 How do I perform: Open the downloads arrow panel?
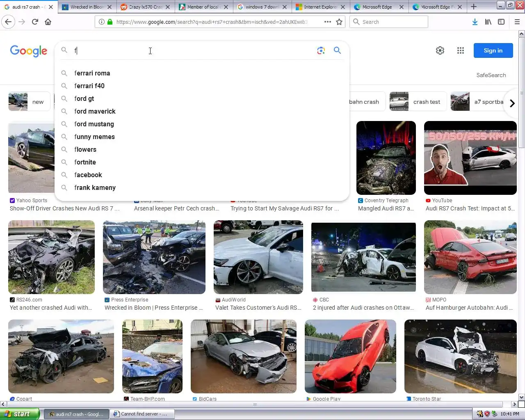pos(475,22)
